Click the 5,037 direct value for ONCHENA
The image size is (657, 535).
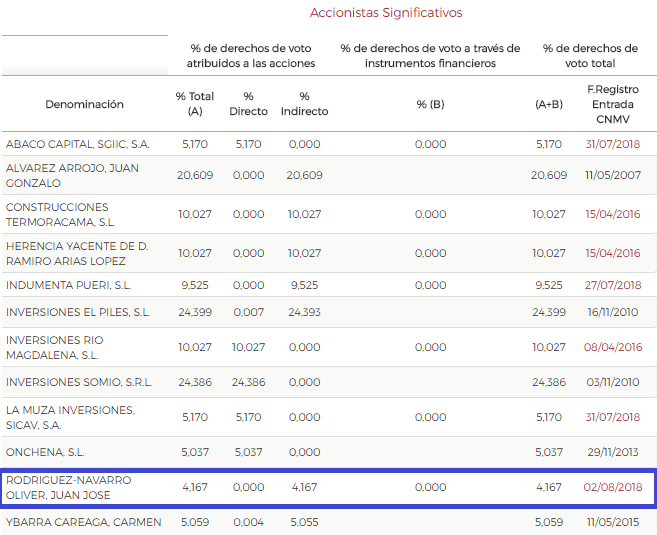[248, 452]
